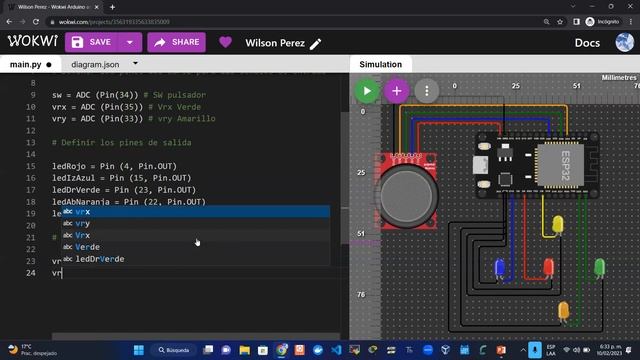Open the user profile avatar
Viewport: 640px width, 360px height.
tap(624, 42)
